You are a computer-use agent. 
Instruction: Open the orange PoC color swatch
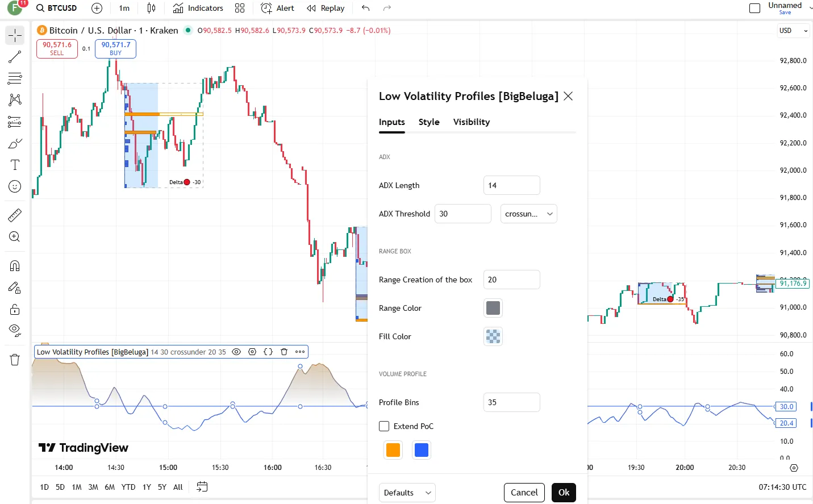coord(393,450)
